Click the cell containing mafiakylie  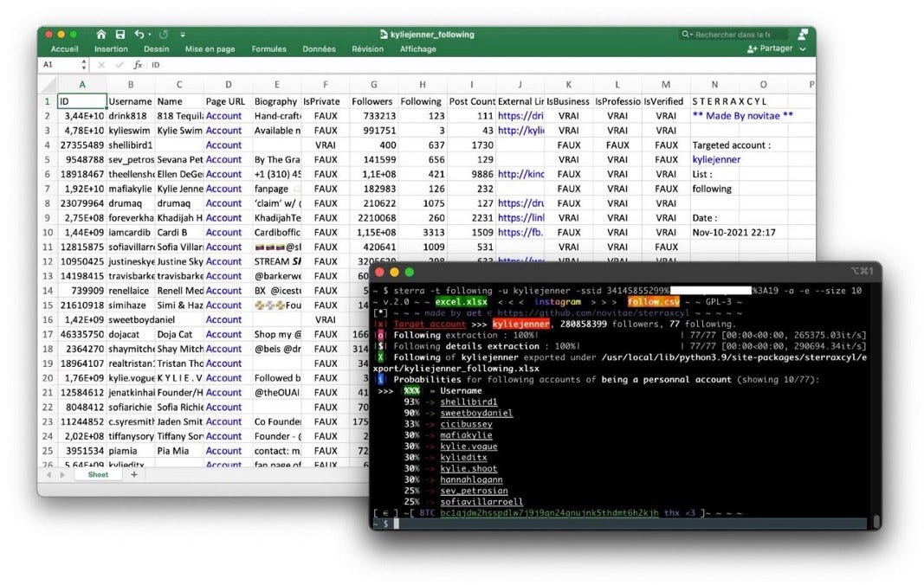pyautogui.click(x=130, y=190)
